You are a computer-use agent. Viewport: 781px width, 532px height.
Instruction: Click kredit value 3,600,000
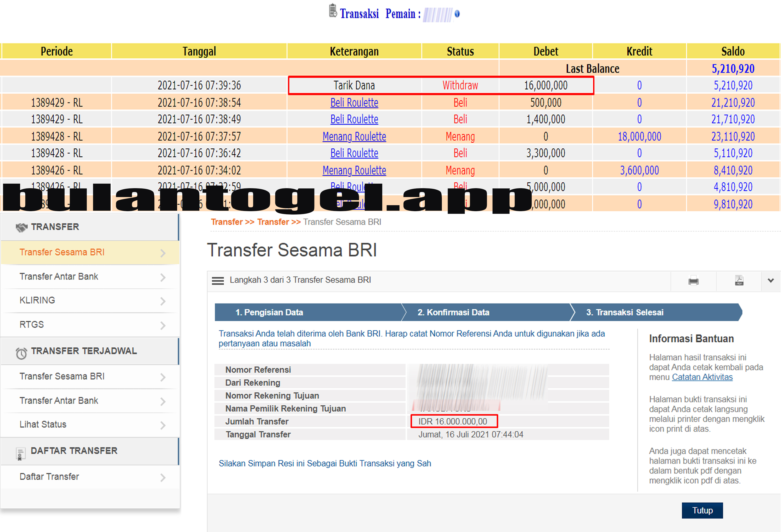(x=639, y=170)
